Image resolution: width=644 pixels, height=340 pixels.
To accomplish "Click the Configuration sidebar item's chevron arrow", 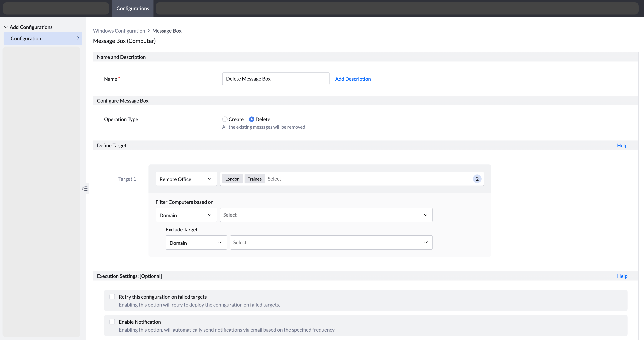I will pyautogui.click(x=78, y=38).
